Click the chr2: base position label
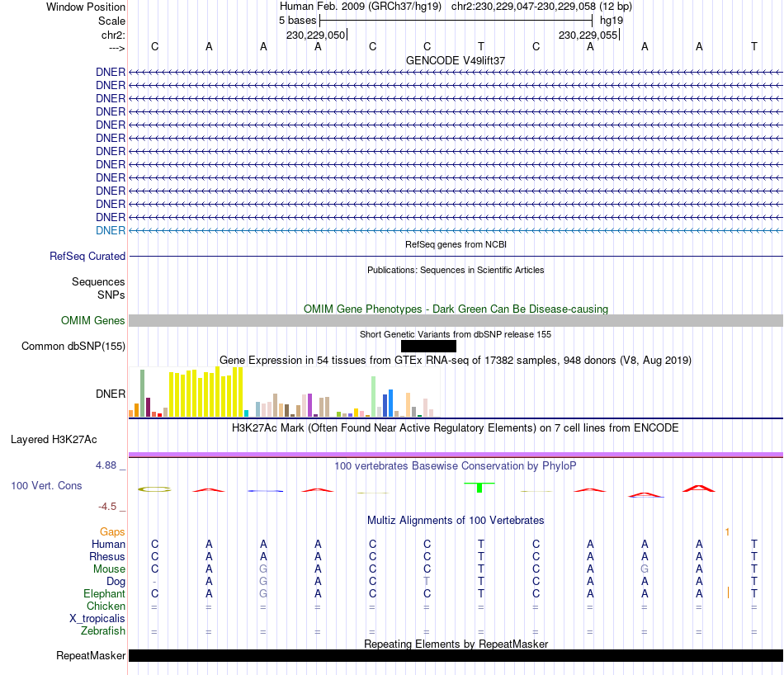This screenshot has width=784, height=675. coord(113,35)
